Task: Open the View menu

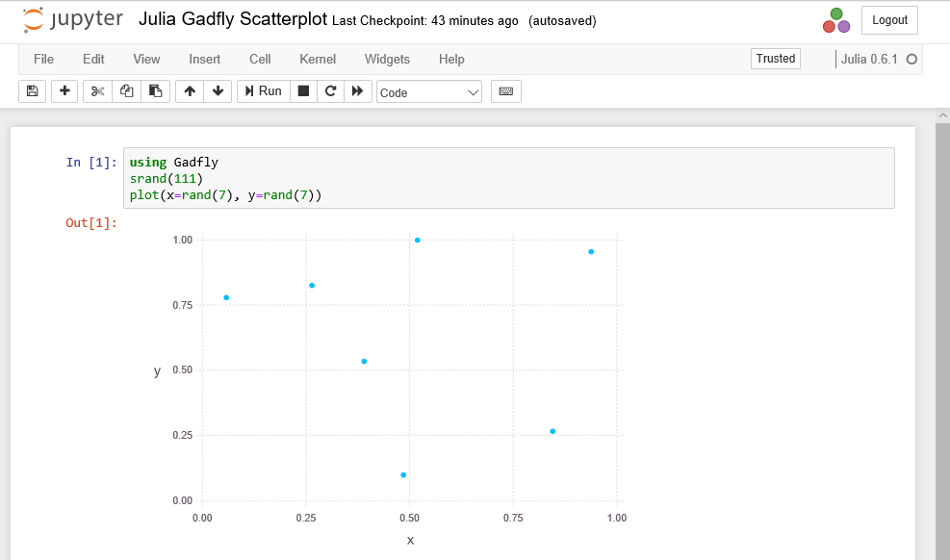Action: 146,60
